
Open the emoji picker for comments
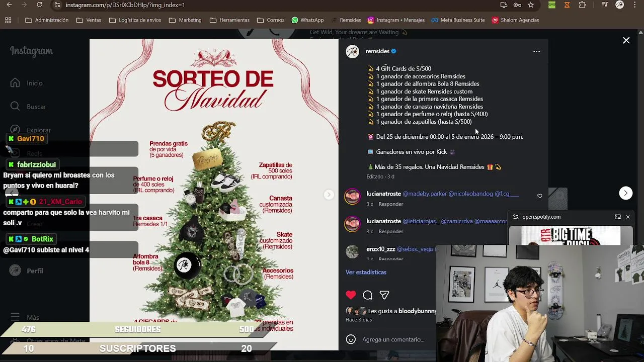point(351,339)
